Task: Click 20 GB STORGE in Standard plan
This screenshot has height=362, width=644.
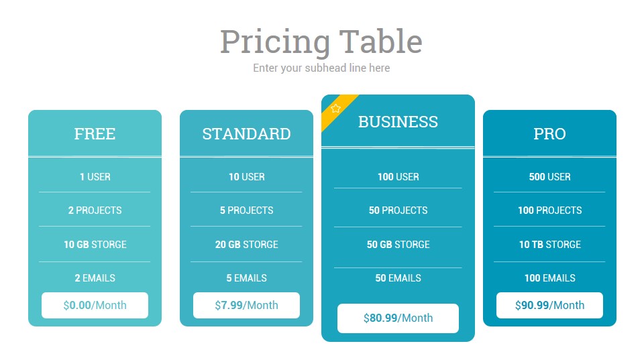Action: [246, 245]
